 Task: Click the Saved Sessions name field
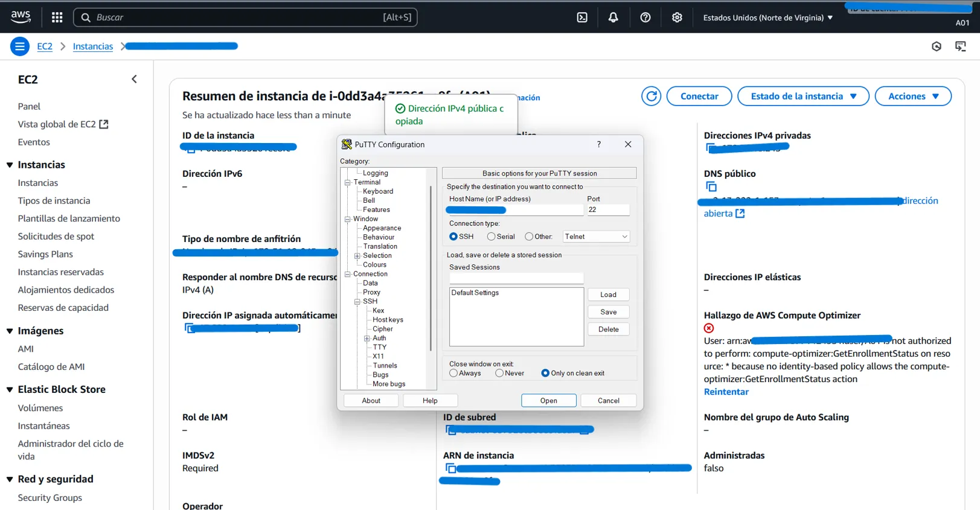point(516,278)
